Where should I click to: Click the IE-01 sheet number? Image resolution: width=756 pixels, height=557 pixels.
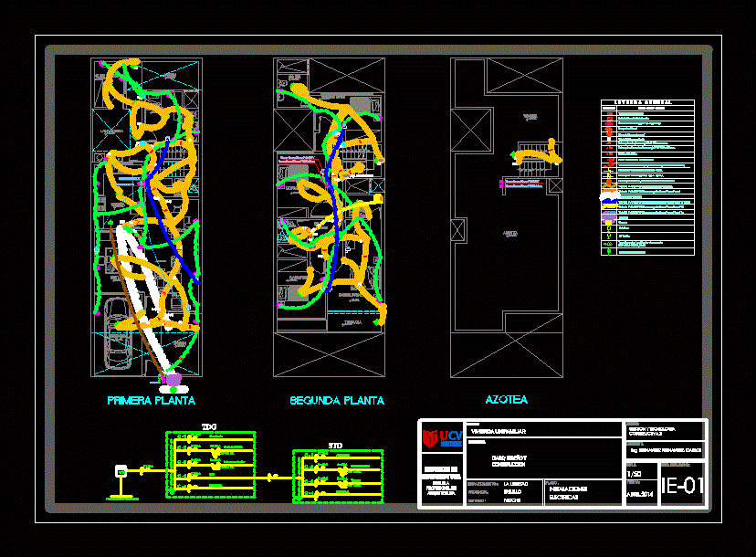683,486
